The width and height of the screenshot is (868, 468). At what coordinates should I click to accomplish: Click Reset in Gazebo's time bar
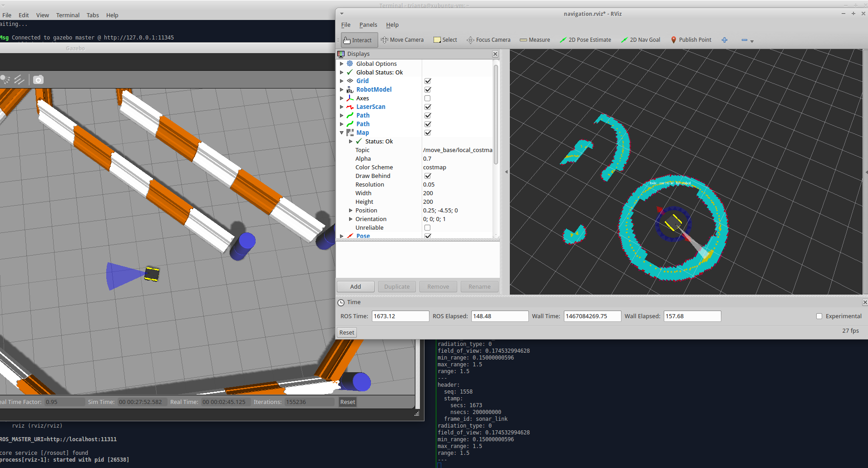coord(348,402)
